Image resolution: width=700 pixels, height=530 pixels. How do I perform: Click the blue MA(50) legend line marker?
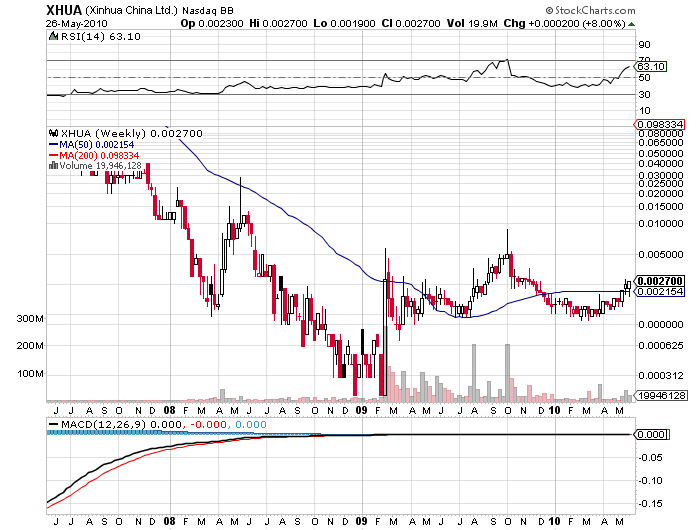coord(53,145)
